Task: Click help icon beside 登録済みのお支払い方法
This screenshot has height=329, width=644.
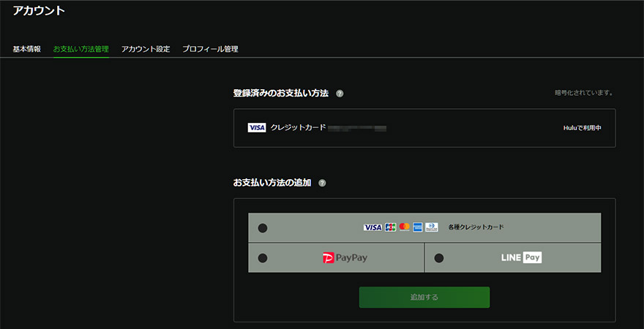Action: (340, 94)
